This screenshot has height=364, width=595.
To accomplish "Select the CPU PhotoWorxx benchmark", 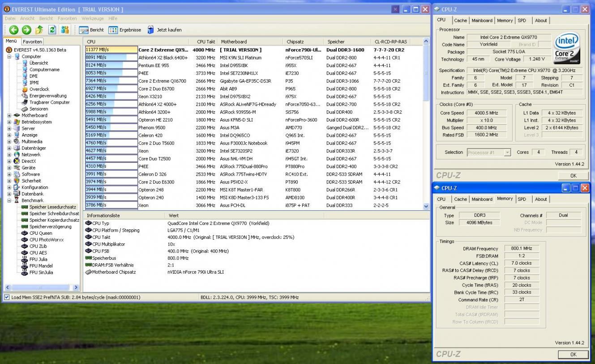I will (47, 240).
